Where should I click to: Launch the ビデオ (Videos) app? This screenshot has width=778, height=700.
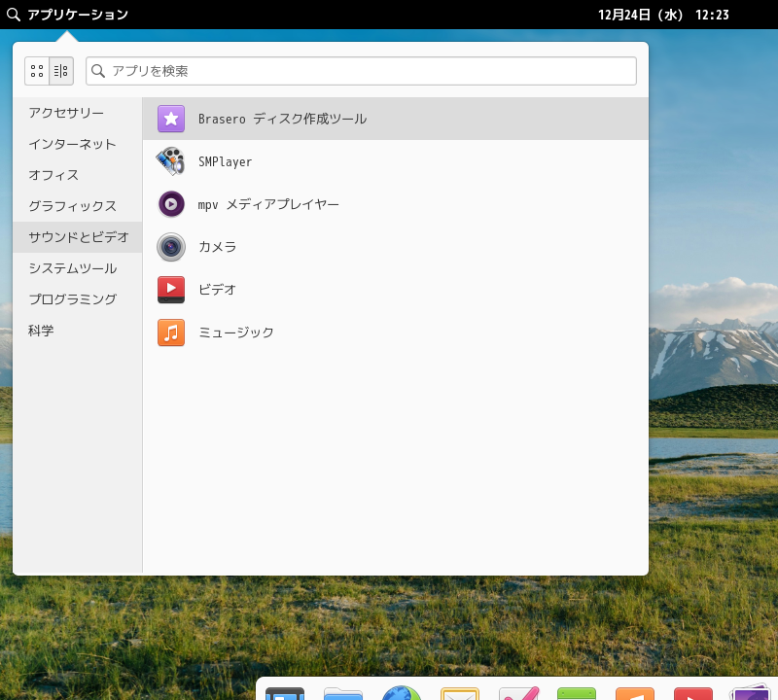coord(217,290)
